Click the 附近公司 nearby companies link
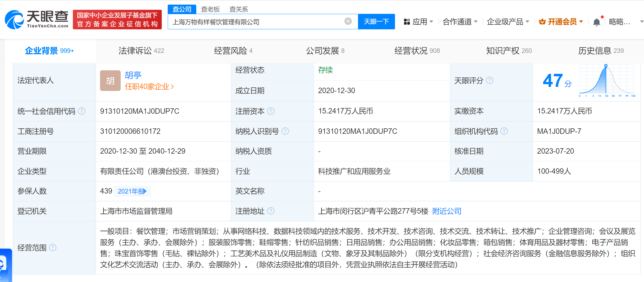The image size is (644, 282). pyautogui.click(x=447, y=211)
